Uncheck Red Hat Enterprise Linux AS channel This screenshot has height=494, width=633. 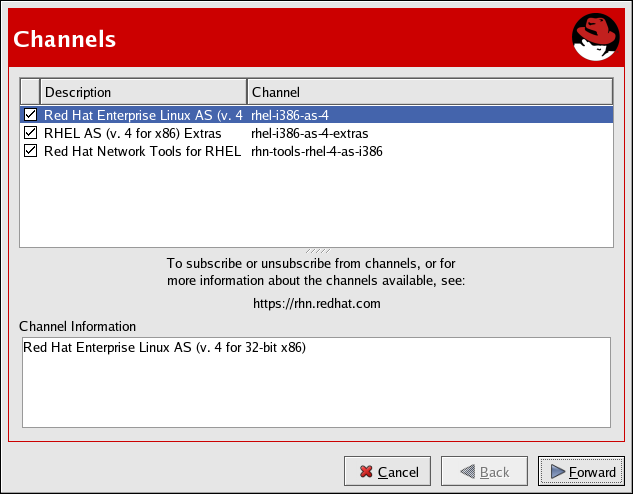[30, 115]
